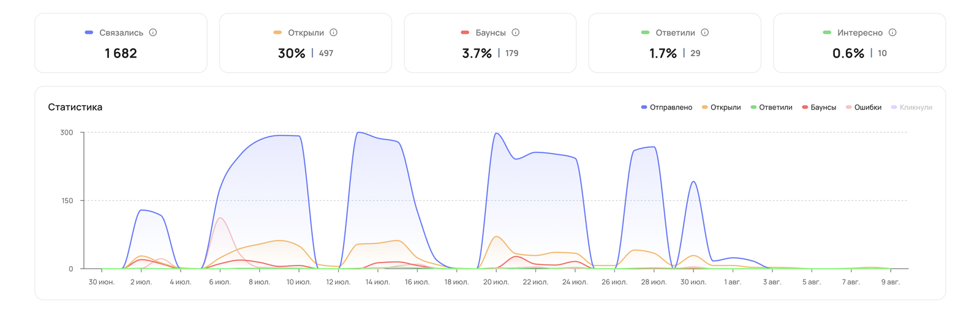
Task: Open info icon next to Ответили
Action: point(705,32)
